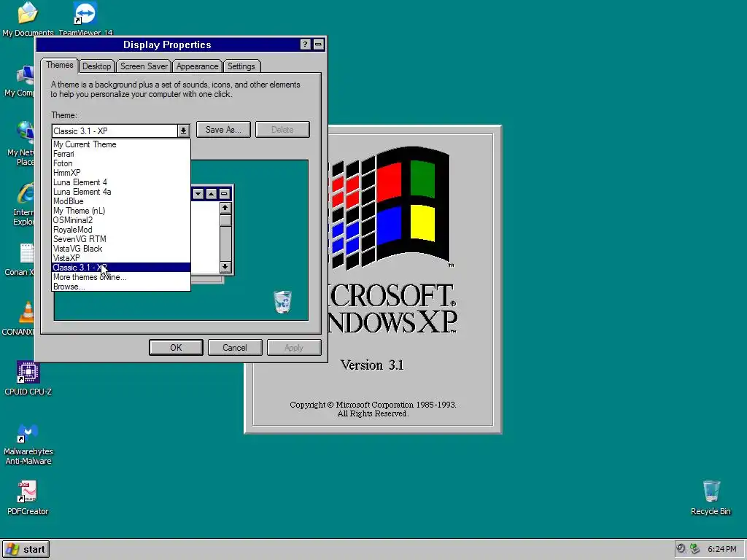Click the second tray icon beside the clock
Screen dimensions: 747x560
click(695, 548)
